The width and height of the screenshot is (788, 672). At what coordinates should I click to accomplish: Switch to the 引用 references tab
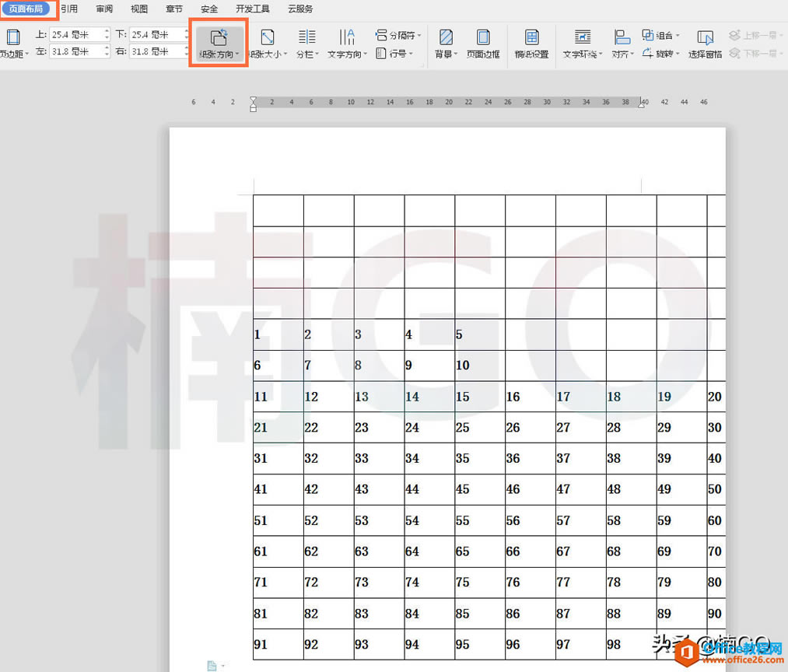pyautogui.click(x=69, y=9)
